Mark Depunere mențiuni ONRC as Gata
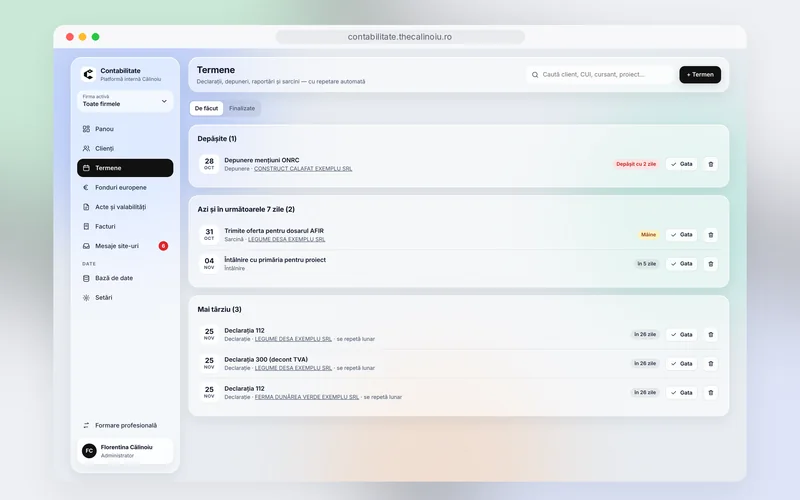Viewport: 800px width, 500px height. coord(681,164)
